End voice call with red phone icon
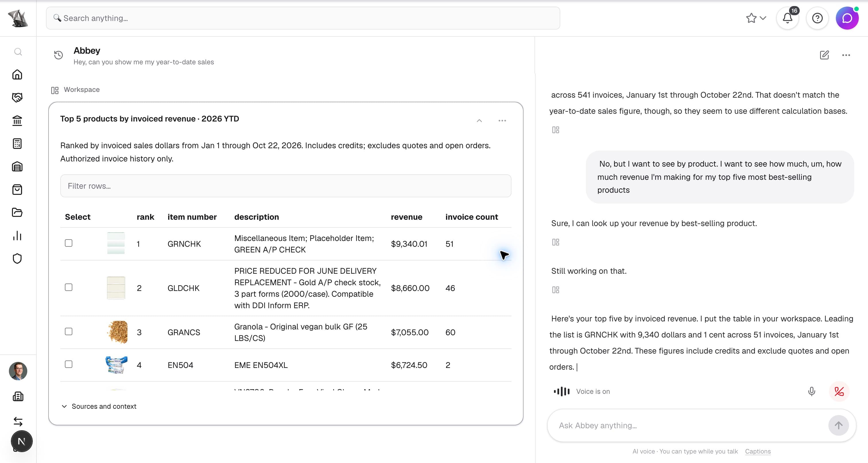 [x=839, y=391]
